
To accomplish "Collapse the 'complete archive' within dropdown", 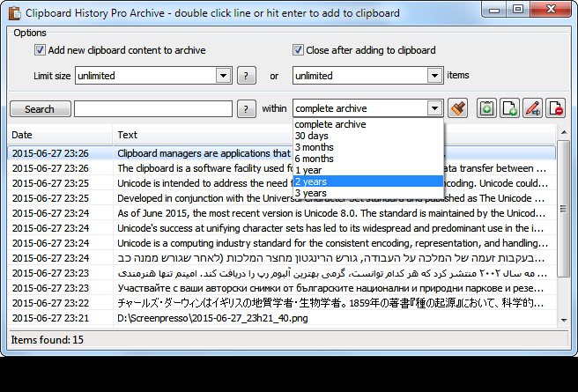I will click(x=433, y=108).
